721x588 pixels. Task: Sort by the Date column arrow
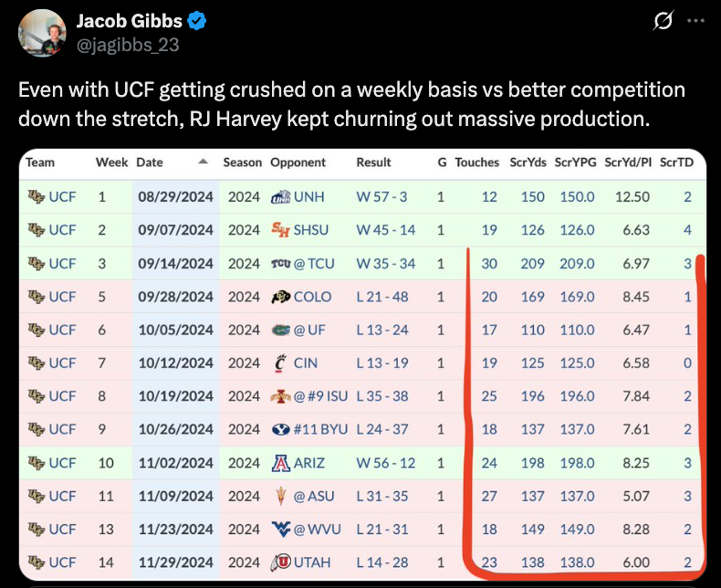(x=202, y=163)
